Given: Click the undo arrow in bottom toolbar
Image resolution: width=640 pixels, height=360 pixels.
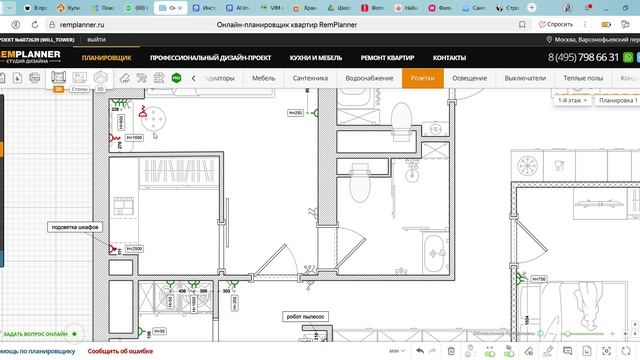Looking at the screenshot, I should (420, 351).
